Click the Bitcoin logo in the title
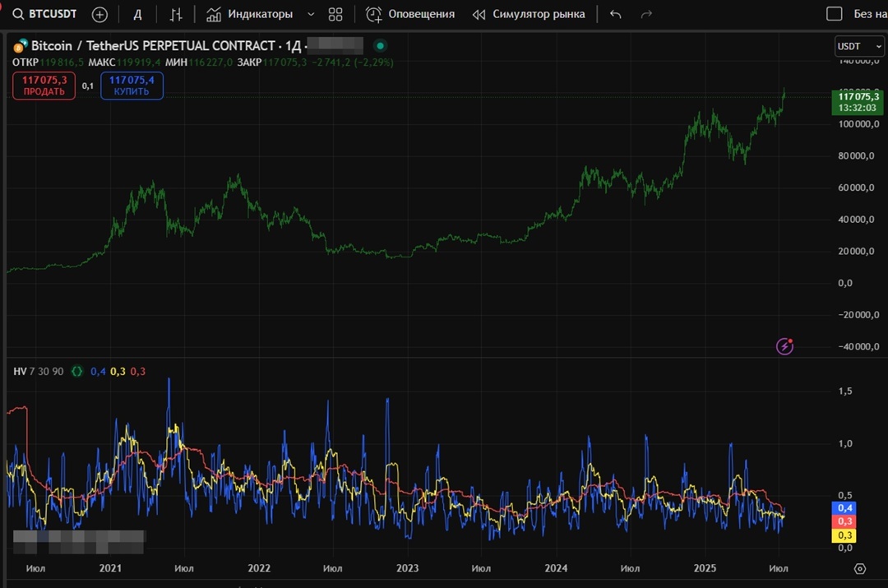The width and height of the screenshot is (888, 588). click(21, 46)
